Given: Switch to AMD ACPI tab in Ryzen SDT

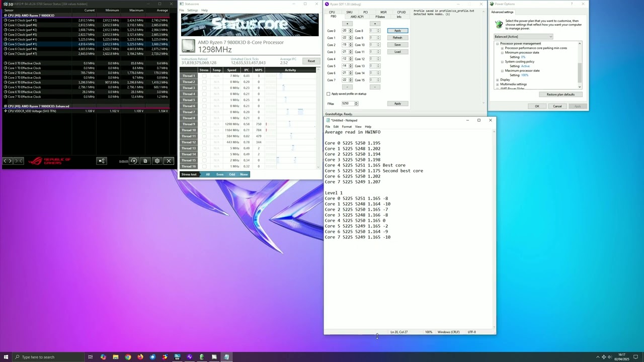Looking at the screenshot, I should coord(357,17).
